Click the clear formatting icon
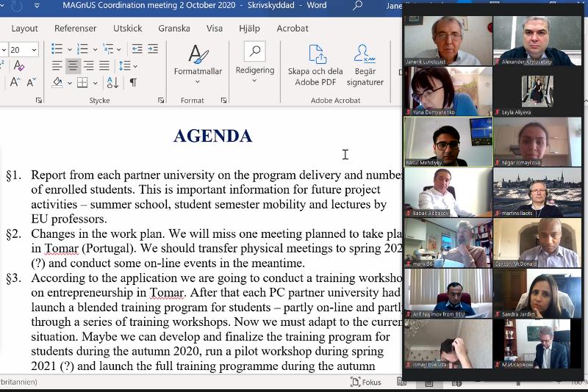 [x=19, y=66]
